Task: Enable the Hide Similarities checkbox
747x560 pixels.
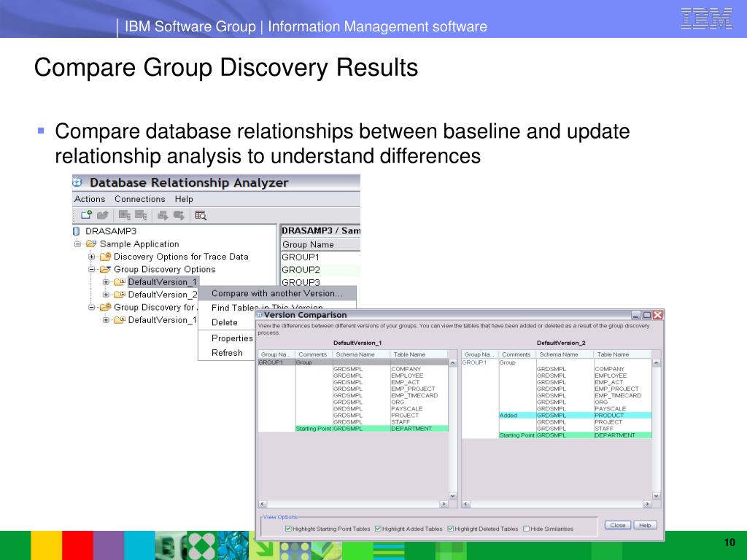Action: click(526, 529)
